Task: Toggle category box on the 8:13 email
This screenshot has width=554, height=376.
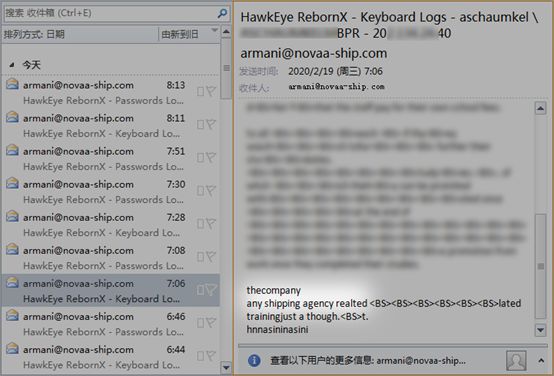Action: point(200,92)
